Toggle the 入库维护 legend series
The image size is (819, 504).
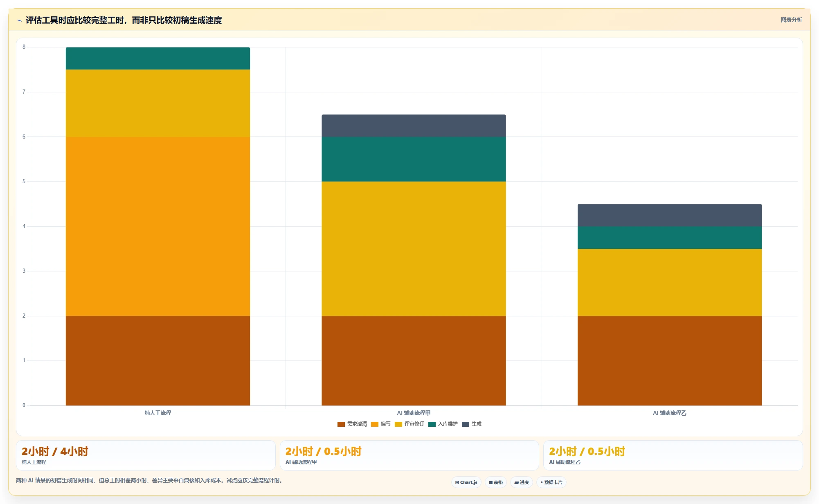[x=443, y=424]
